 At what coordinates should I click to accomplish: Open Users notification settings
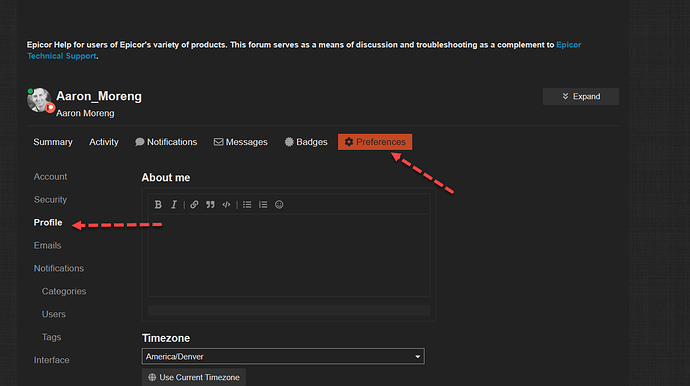(54, 314)
